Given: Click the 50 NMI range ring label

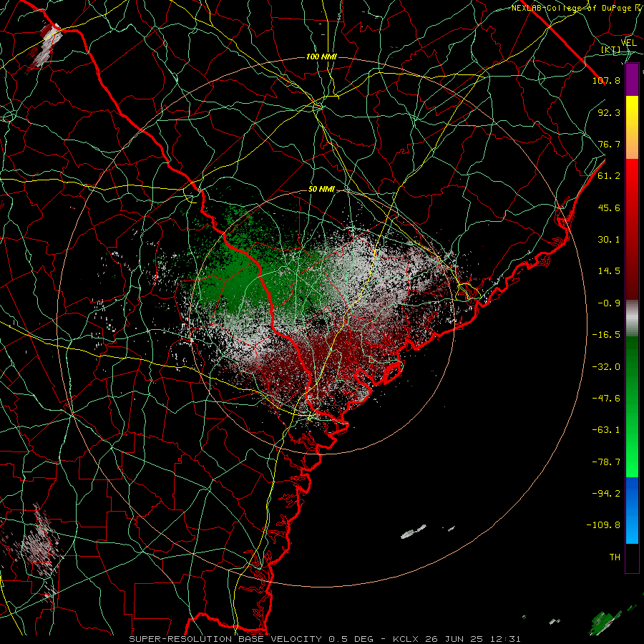Looking at the screenshot, I should [321, 190].
